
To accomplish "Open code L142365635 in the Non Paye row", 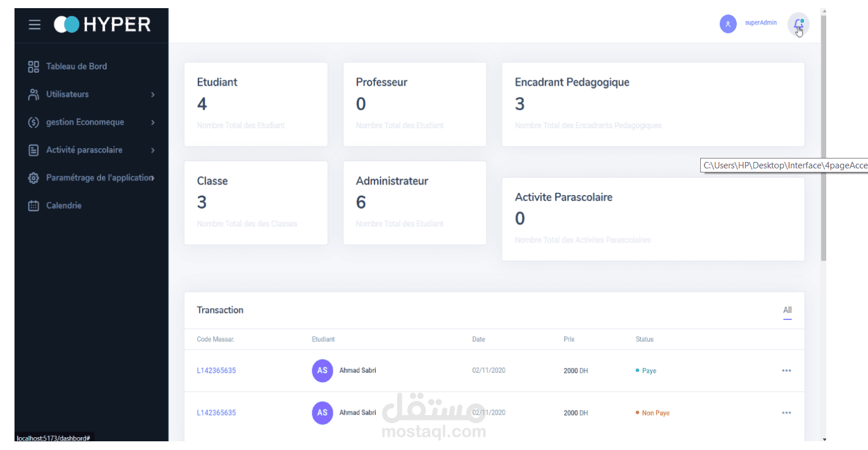I will point(217,413).
